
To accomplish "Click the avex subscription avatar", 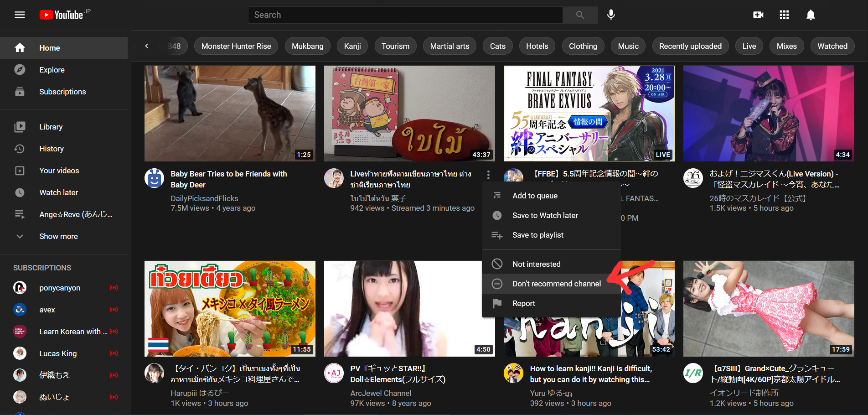I will coord(20,310).
